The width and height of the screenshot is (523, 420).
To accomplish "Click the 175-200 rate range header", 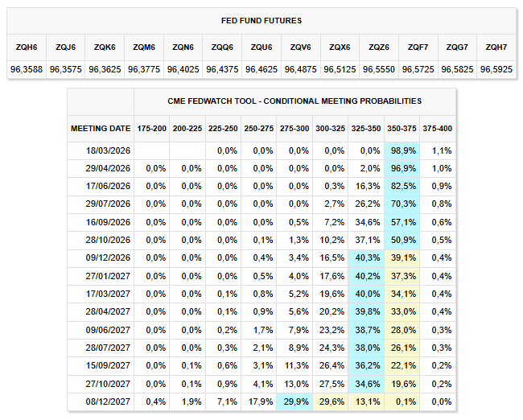I will pyautogui.click(x=151, y=129).
